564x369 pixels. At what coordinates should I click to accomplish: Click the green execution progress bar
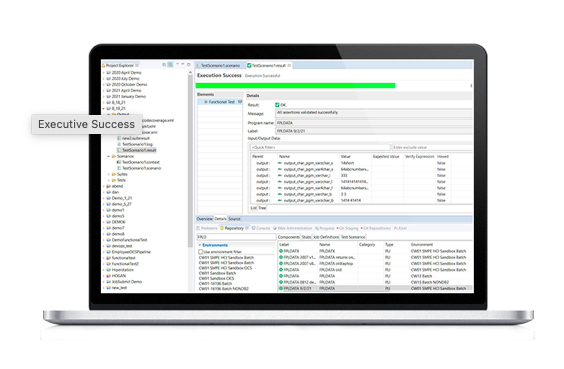click(x=295, y=86)
